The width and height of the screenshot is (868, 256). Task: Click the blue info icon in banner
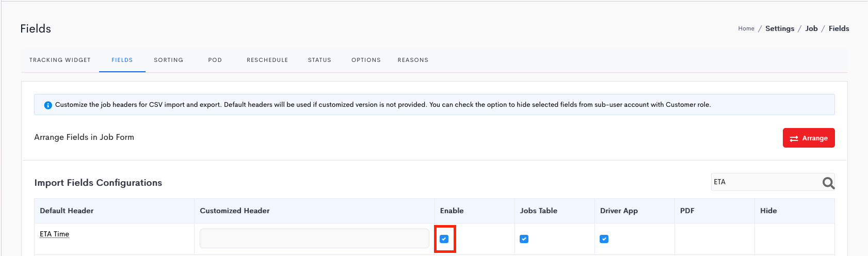point(48,105)
